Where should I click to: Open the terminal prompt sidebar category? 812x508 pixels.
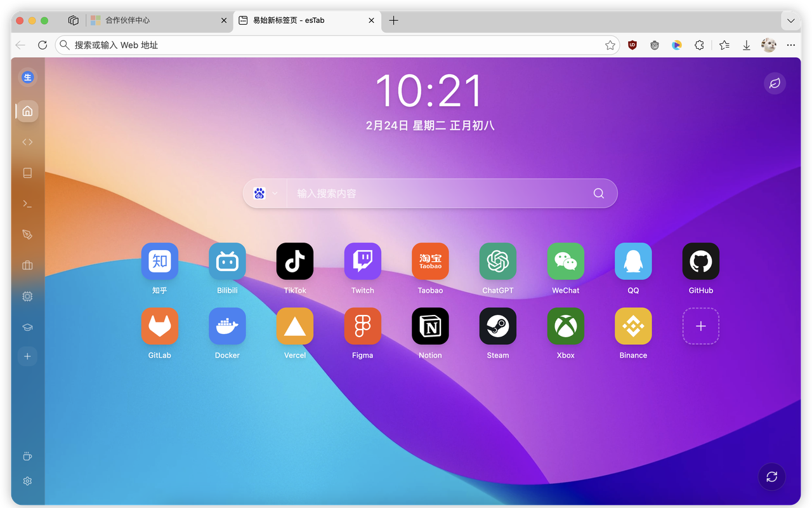[x=27, y=204]
